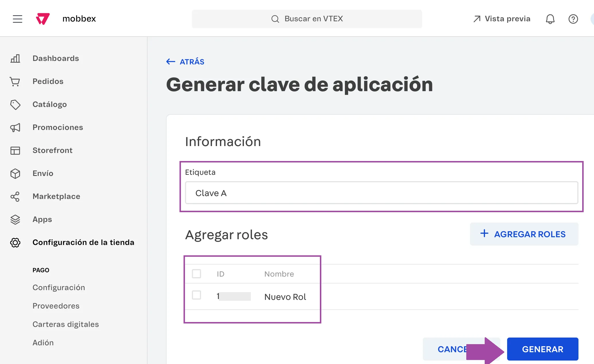Click the Nuevo Rol name cell

pos(285,297)
